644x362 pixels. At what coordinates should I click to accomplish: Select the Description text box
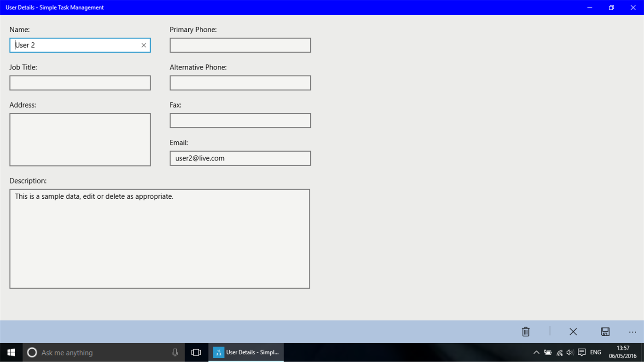pos(160,238)
